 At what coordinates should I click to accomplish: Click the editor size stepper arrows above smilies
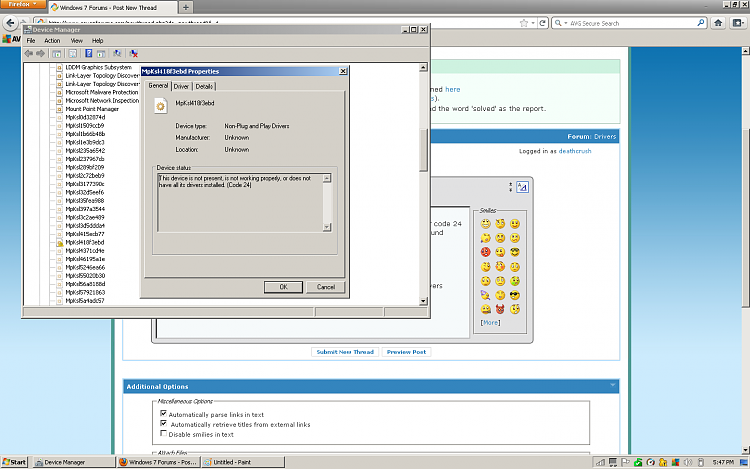tap(510, 187)
